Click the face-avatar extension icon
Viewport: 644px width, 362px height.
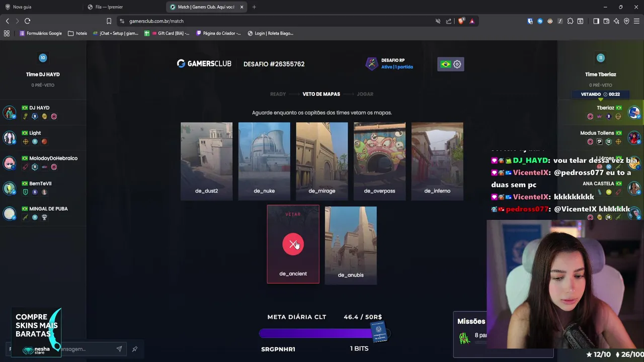point(550,21)
